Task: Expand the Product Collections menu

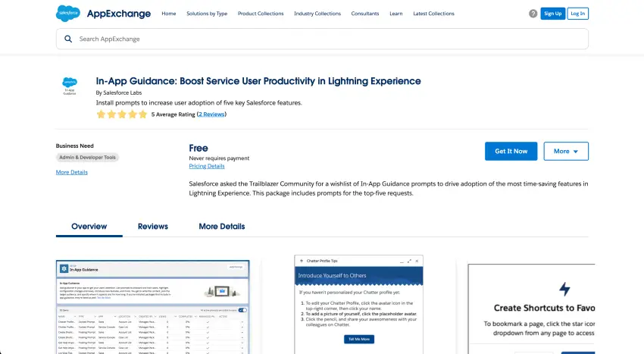Action: click(x=261, y=14)
